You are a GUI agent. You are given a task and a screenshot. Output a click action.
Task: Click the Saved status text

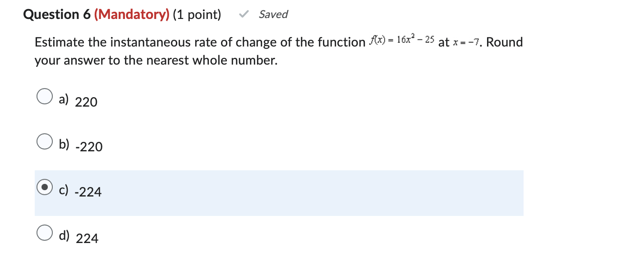coord(273,14)
